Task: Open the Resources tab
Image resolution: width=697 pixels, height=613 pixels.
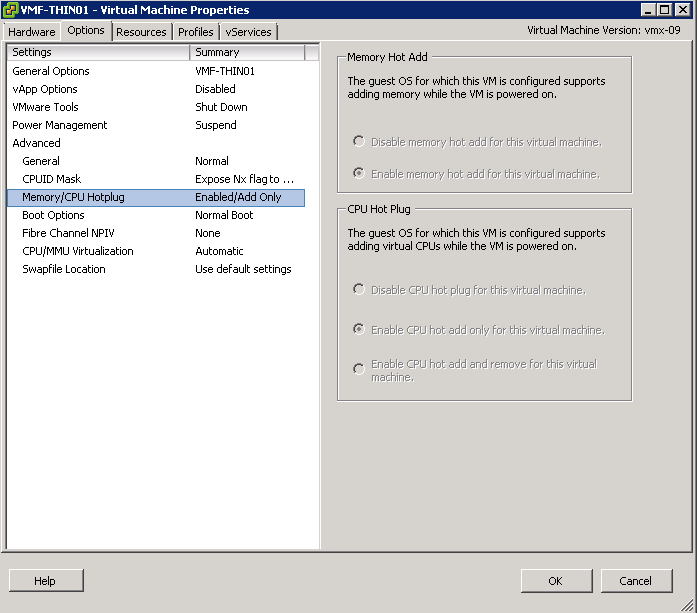Action: coord(141,32)
